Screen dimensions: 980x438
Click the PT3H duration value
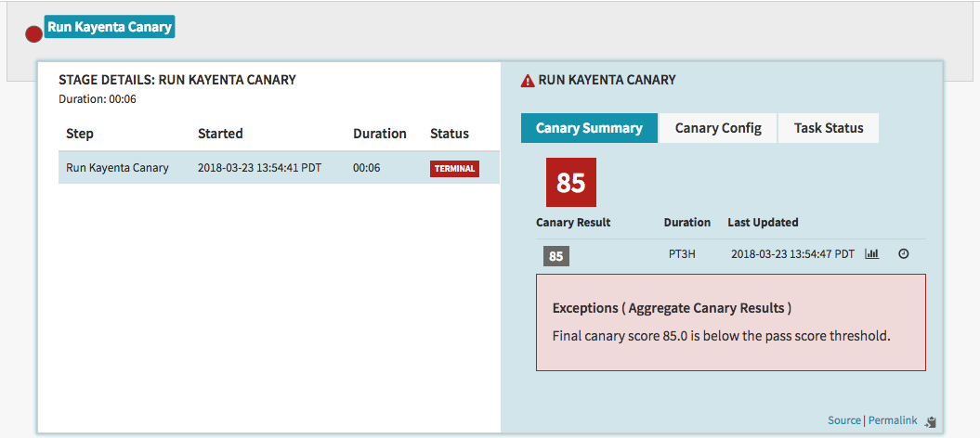[x=683, y=253]
